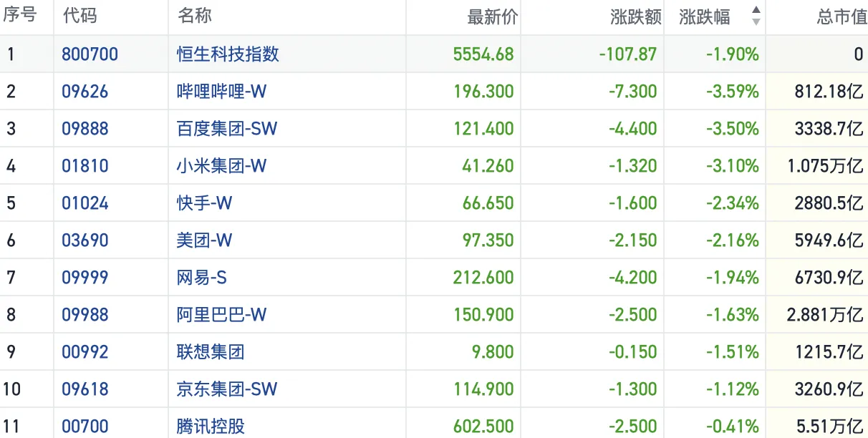Click stock code 800700

90,54
